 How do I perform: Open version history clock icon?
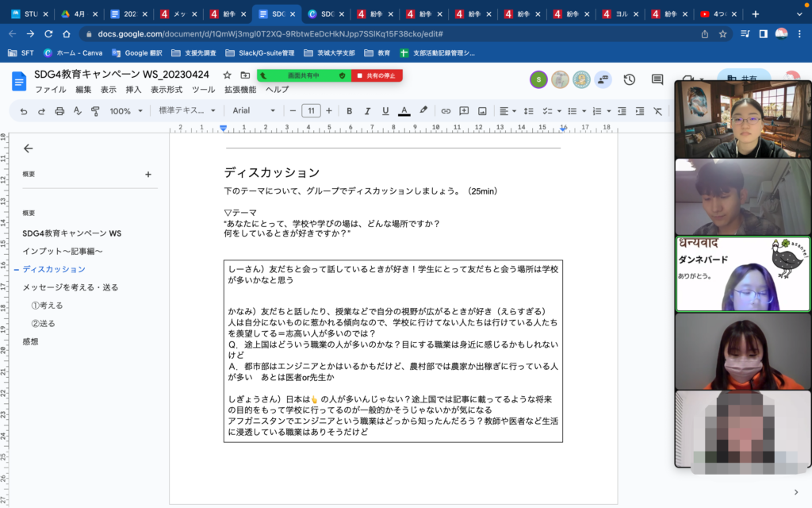click(629, 79)
